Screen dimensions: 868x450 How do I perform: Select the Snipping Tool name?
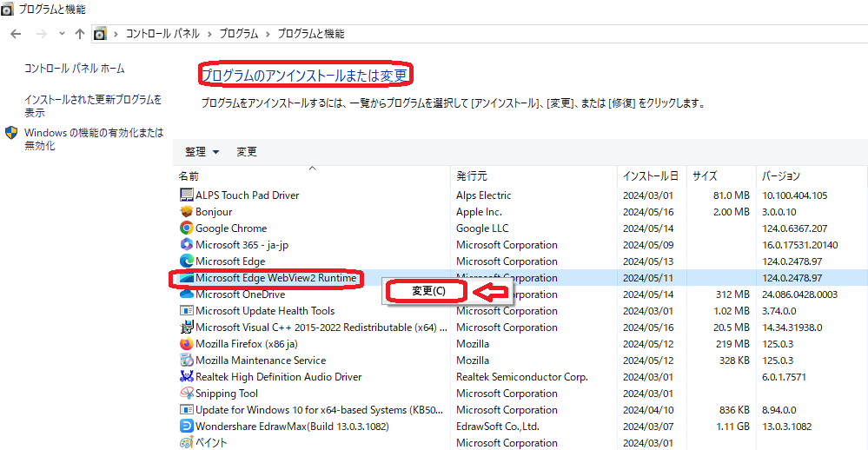pyautogui.click(x=227, y=393)
